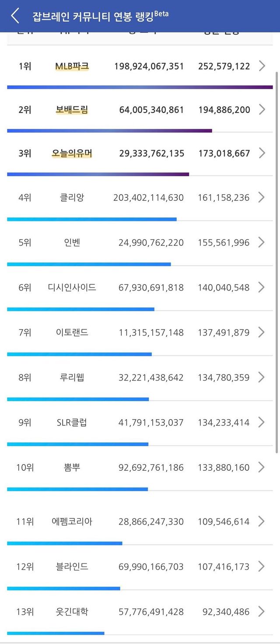Open 클리앙 details chevron
The image size is (280, 644).
point(262,197)
